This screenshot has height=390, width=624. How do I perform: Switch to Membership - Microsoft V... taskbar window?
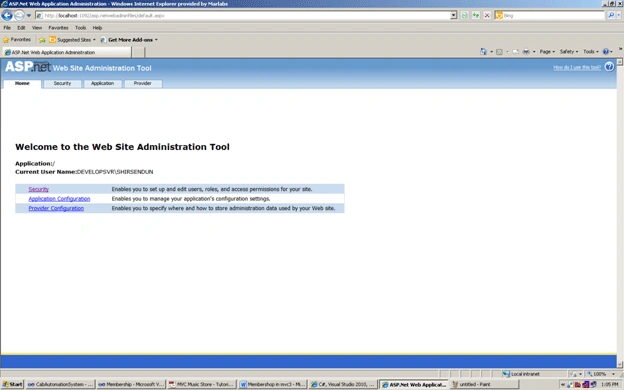coord(131,384)
